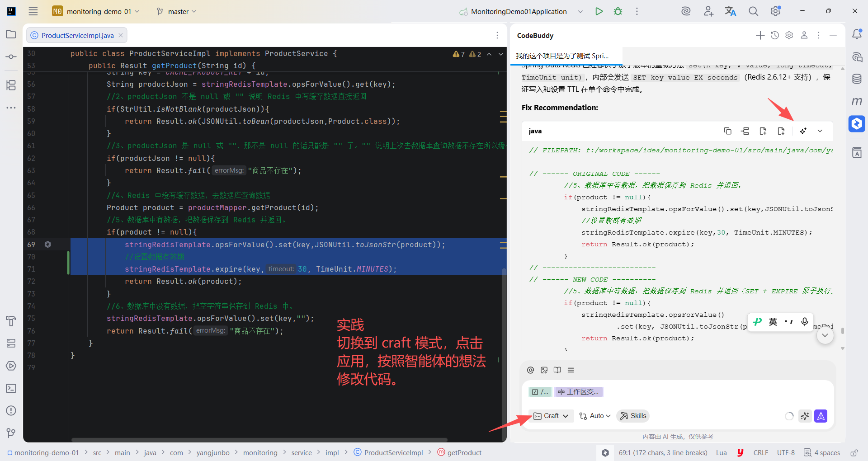Toggle the IME voice input microphone

click(805, 322)
